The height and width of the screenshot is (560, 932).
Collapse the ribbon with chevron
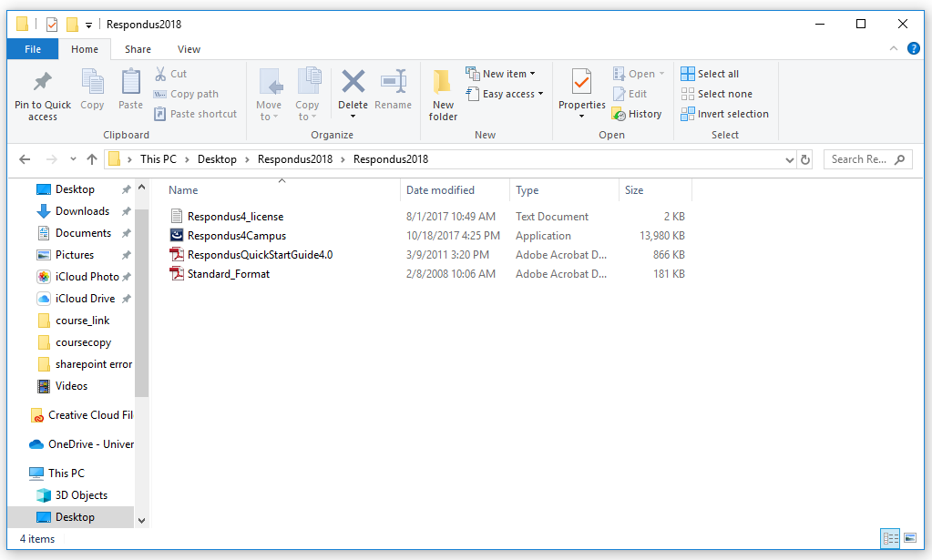coord(894,48)
